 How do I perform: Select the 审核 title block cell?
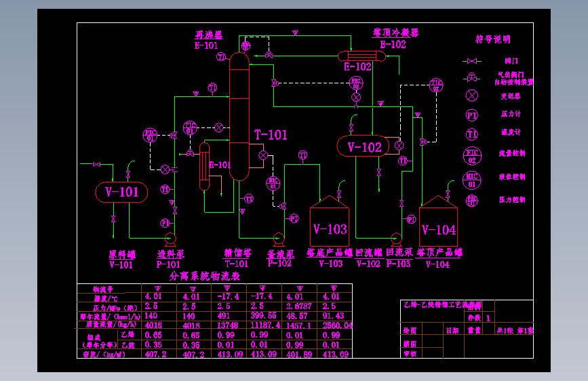[410, 354]
